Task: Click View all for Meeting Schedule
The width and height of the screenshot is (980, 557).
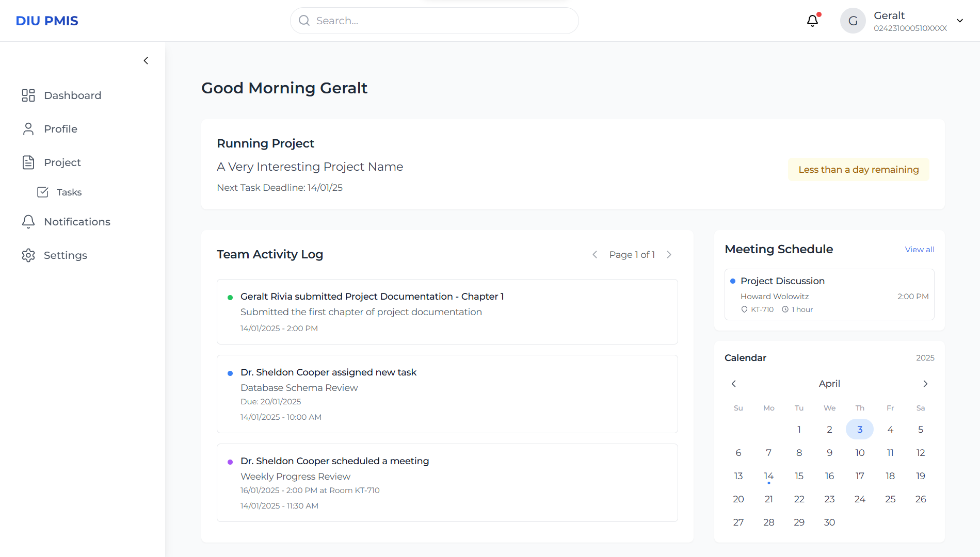Action: pos(920,249)
